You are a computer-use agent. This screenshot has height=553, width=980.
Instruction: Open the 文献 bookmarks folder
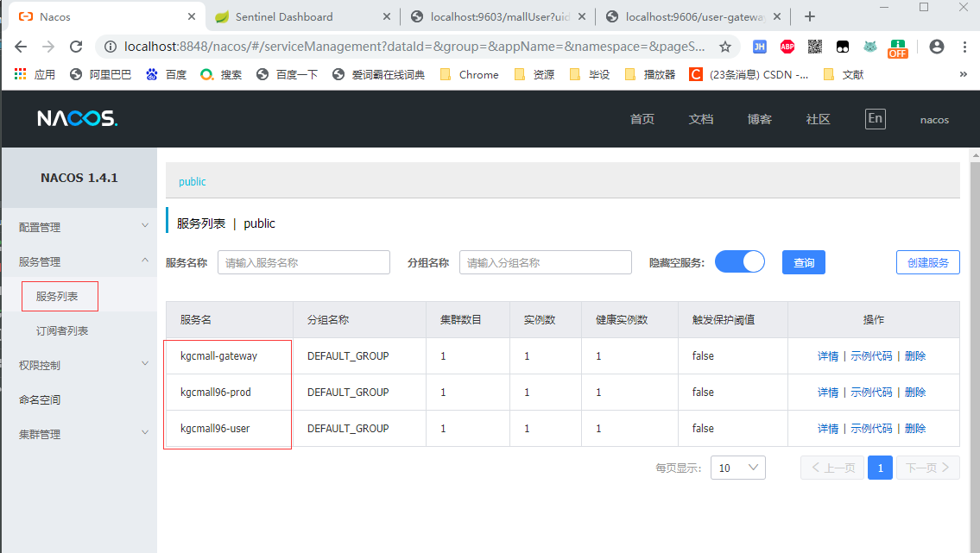pyautogui.click(x=844, y=75)
